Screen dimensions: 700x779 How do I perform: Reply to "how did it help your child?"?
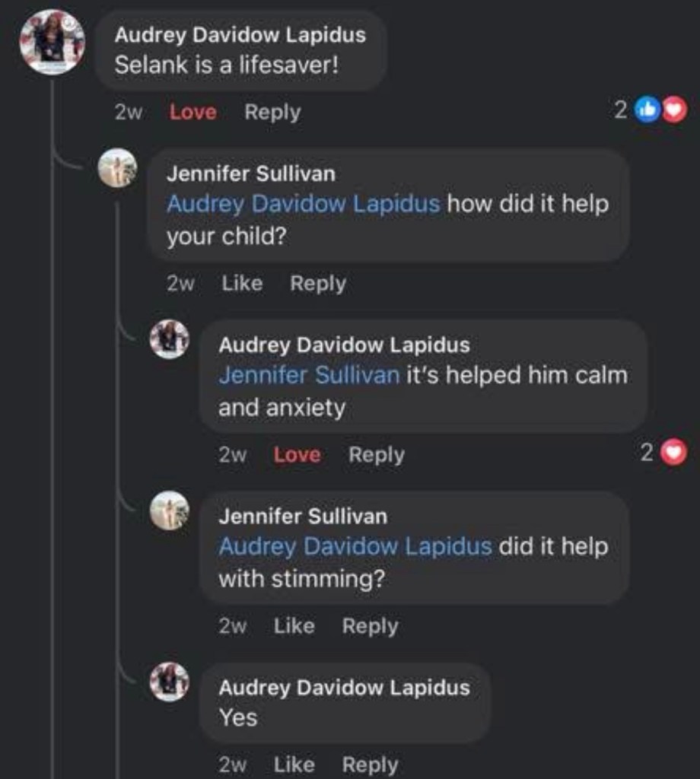coord(318,284)
